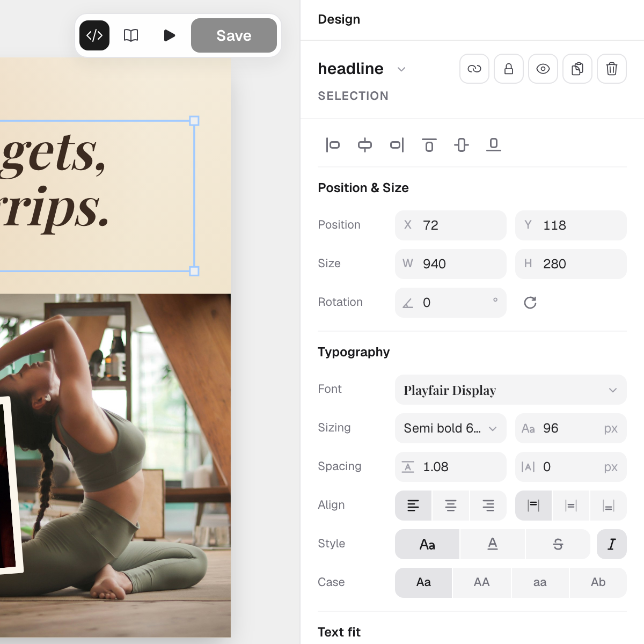
Task: Align selection to bottom edge
Action: tap(494, 145)
